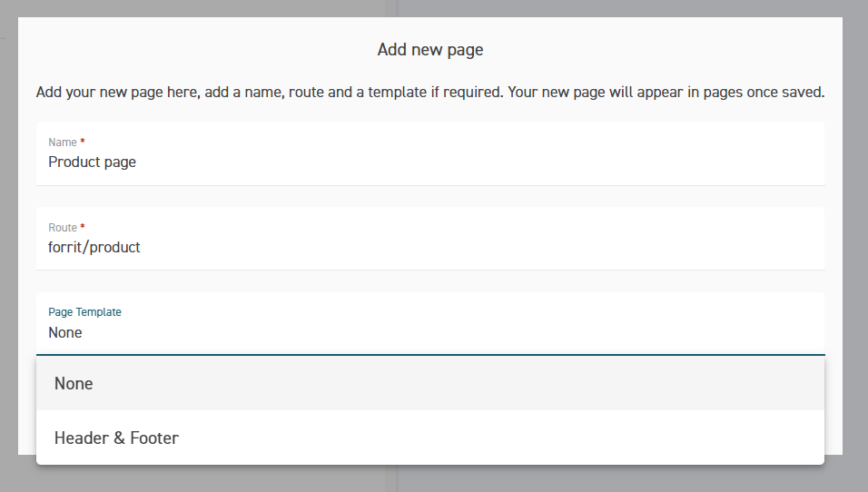
Task: Click the red required asterisk beside Name
Action: [x=83, y=141]
